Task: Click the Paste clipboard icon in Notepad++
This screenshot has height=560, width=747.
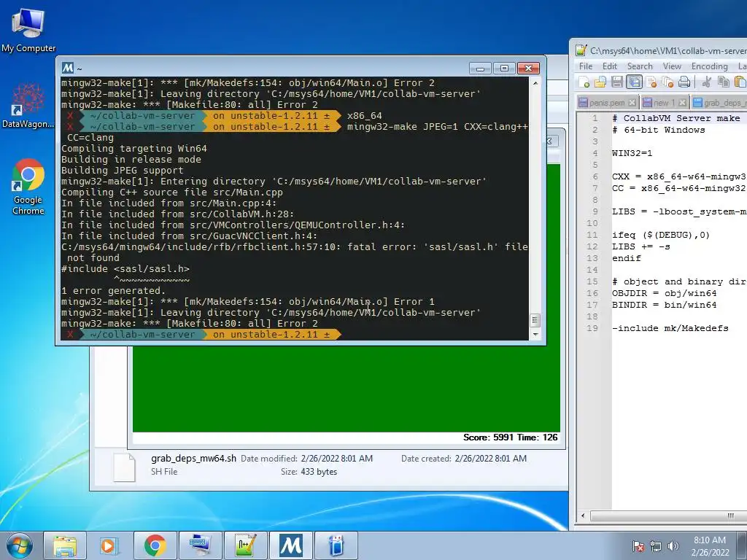Action: pos(740,82)
